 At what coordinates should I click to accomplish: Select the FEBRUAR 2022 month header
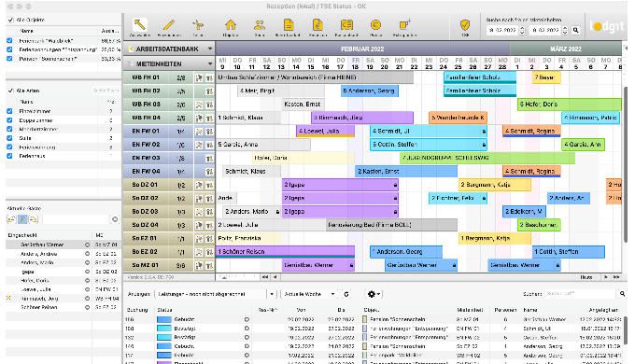pyautogui.click(x=362, y=49)
